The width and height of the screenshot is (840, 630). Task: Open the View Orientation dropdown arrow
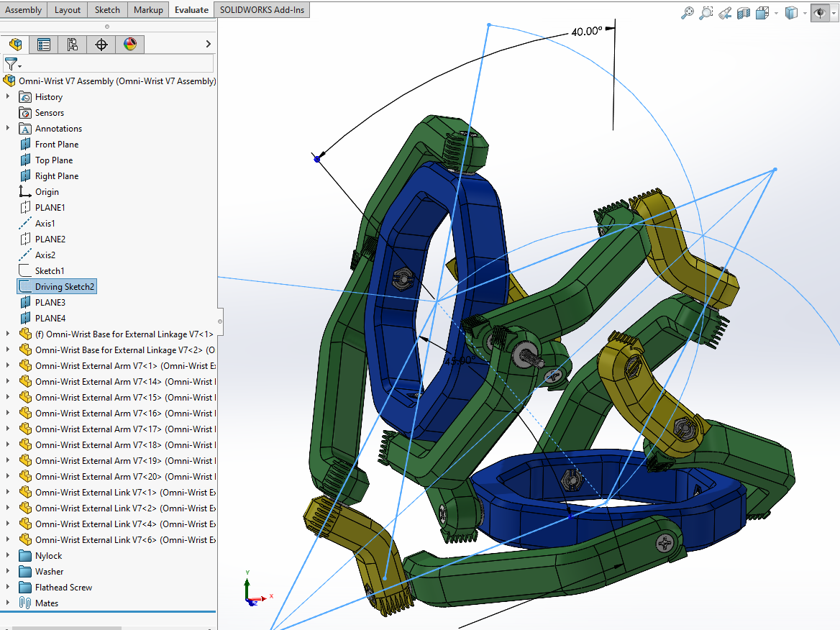(x=775, y=13)
